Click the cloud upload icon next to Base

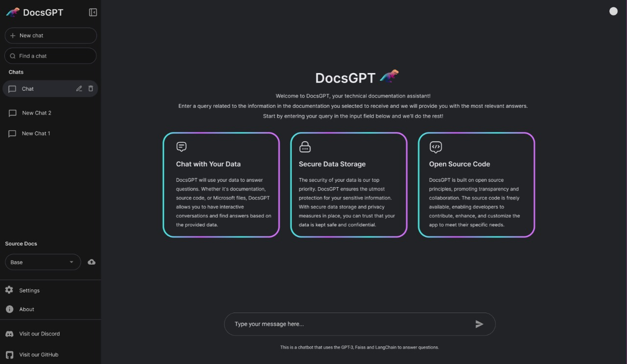coord(91,262)
